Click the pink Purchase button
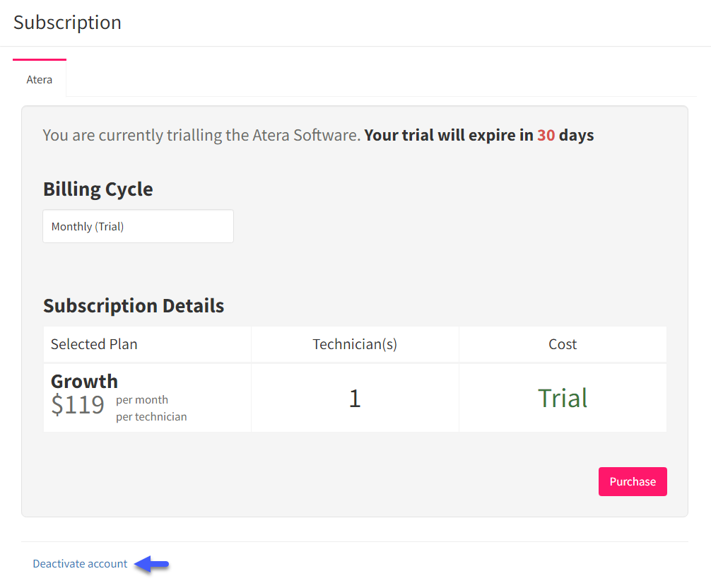This screenshot has height=588, width=711. coord(633,481)
